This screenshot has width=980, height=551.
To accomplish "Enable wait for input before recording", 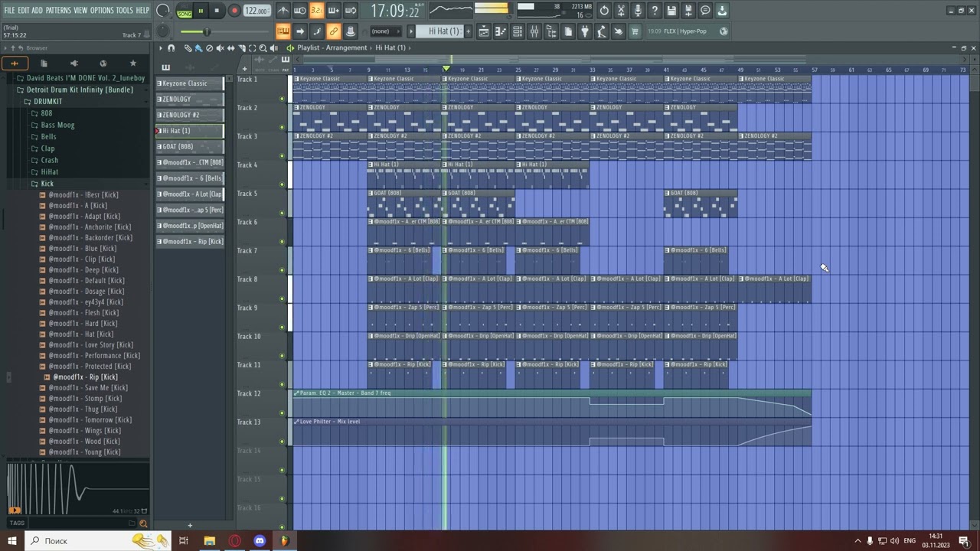I will (x=300, y=11).
